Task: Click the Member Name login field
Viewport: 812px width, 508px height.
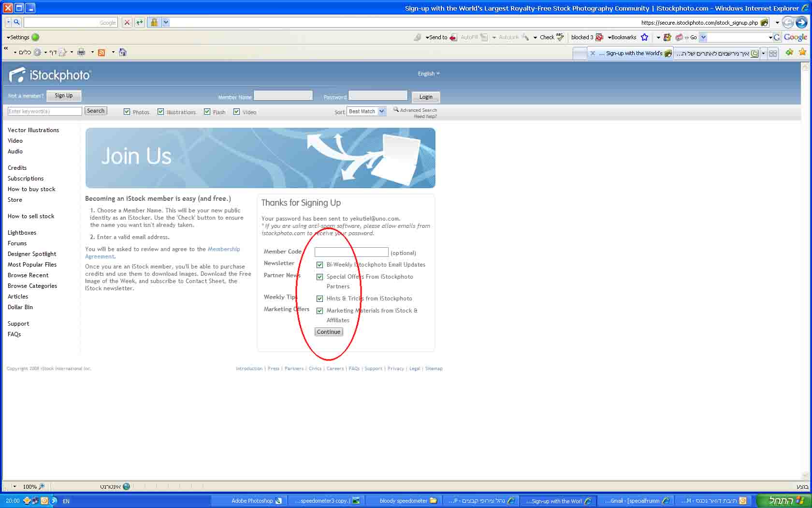Action: (283, 96)
